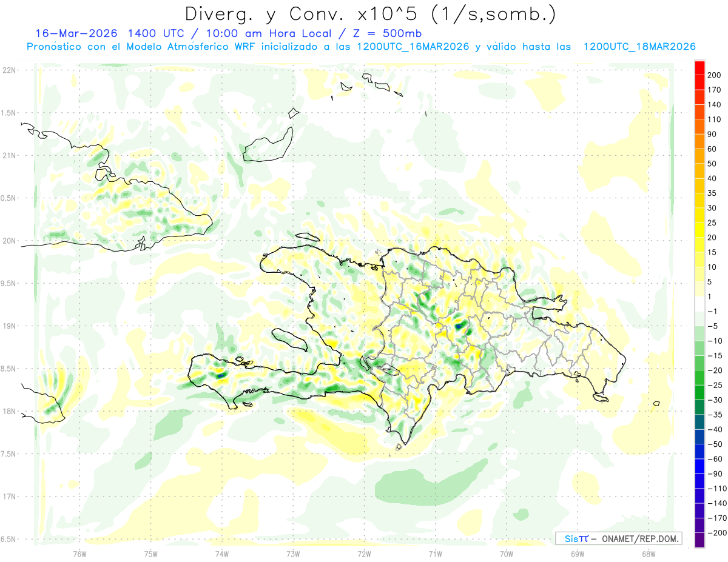Click latitude label 18N
The width and height of the screenshot is (728, 562).
pyautogui.click(x=9, y=411)
